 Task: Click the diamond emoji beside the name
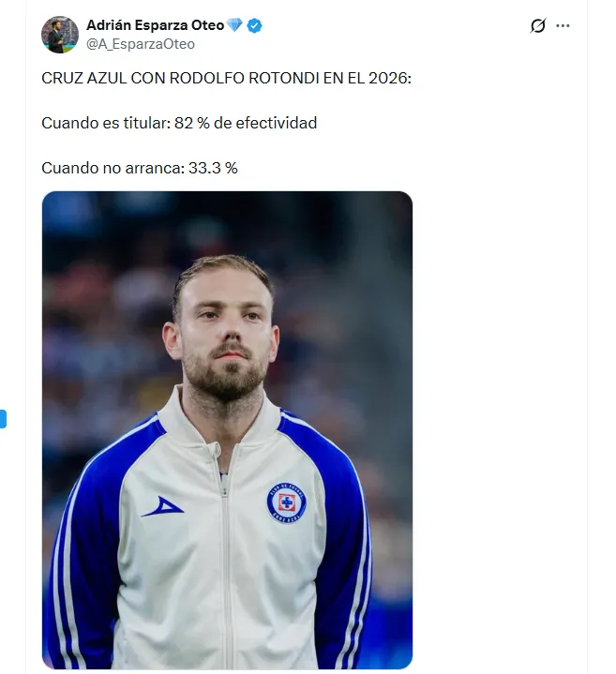coord(234,26)
